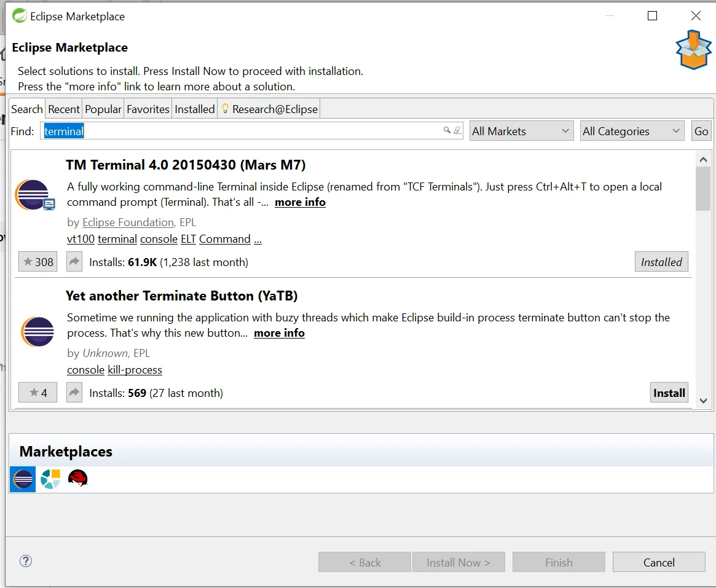The height and width of the screenshot is (588, 716).
Task: Click the results list scroll down arrow
Action: click(703, 401)
